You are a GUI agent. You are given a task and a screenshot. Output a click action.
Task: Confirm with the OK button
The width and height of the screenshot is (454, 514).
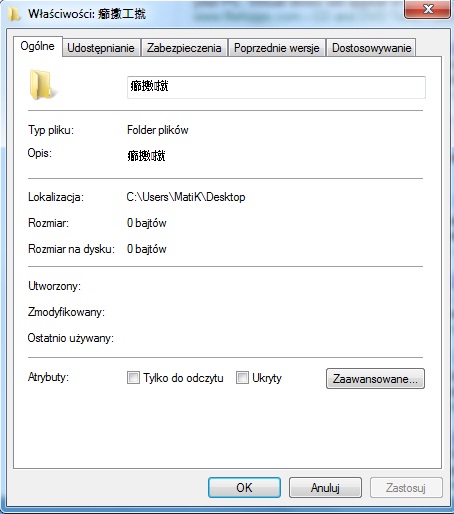(244, 488)
